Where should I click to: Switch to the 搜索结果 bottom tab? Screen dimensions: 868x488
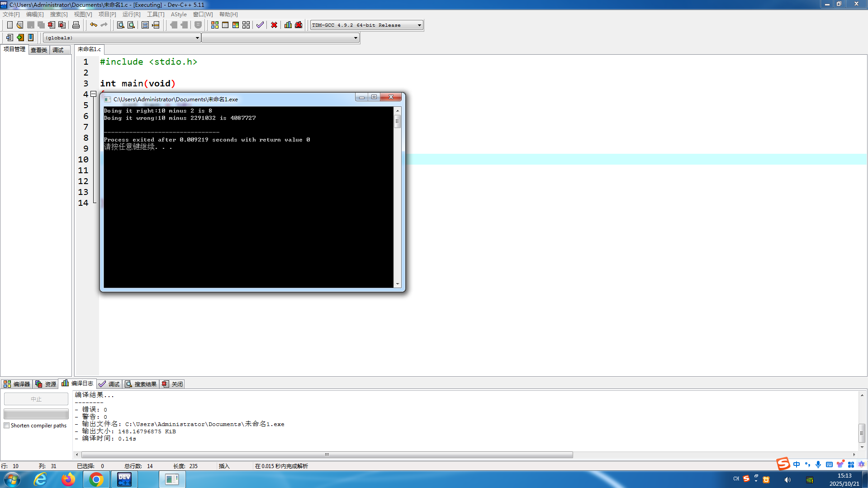(x=141, y=384)
